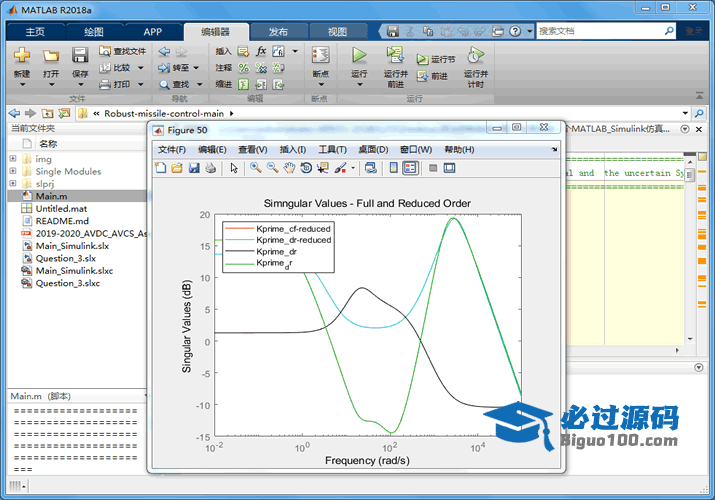Toggle Insert Colorbar in figure toolbar
715x500 pixels.
(x=394, y=168)
